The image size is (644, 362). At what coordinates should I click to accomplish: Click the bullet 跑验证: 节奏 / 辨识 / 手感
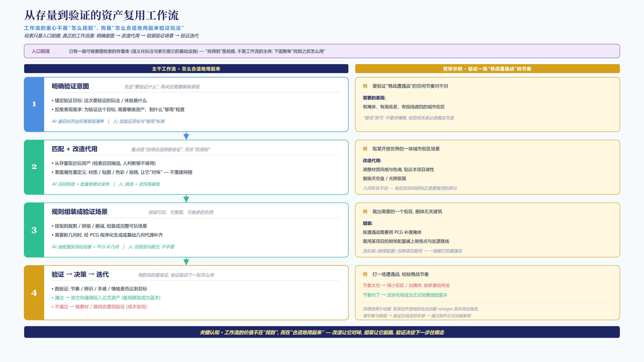click(x=100, y=289)
